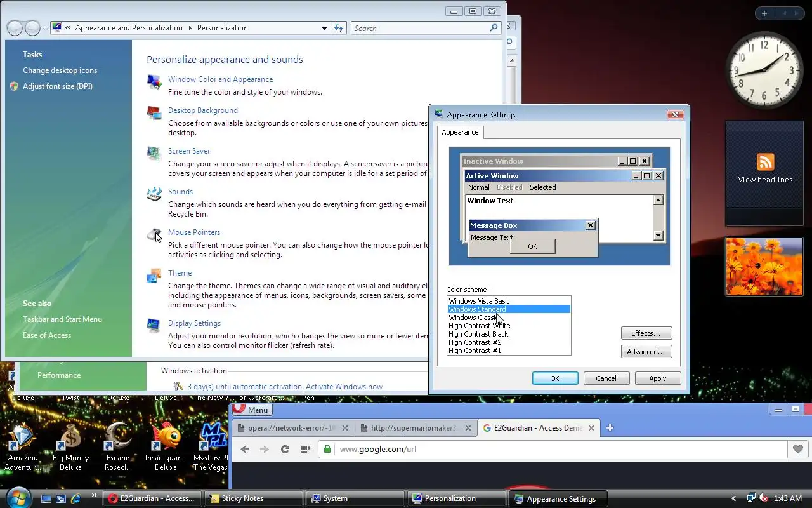Open the Opera Speed Dial grid
This screenshot has width=812, height=508.
click(x=305, y=449)
